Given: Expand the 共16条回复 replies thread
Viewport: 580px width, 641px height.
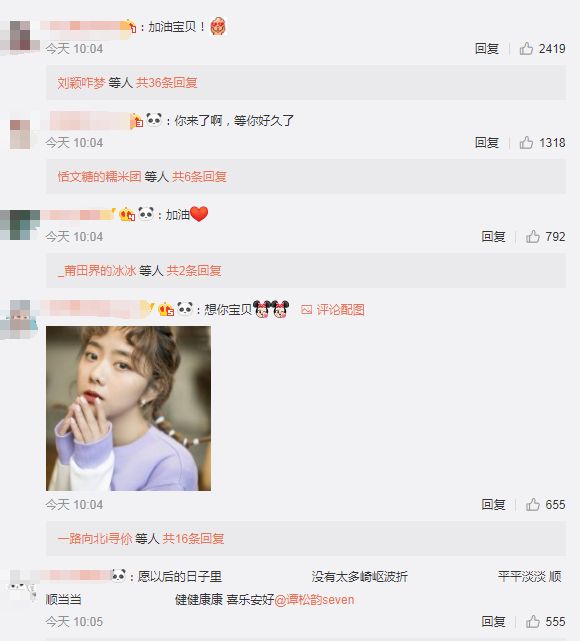Looking at the screenshot, I should (193, 538).
